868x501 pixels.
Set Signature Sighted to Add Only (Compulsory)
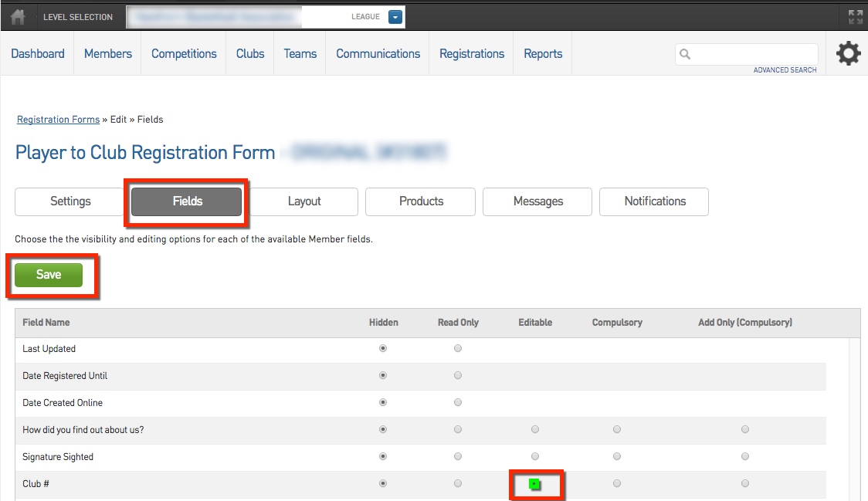745,457
